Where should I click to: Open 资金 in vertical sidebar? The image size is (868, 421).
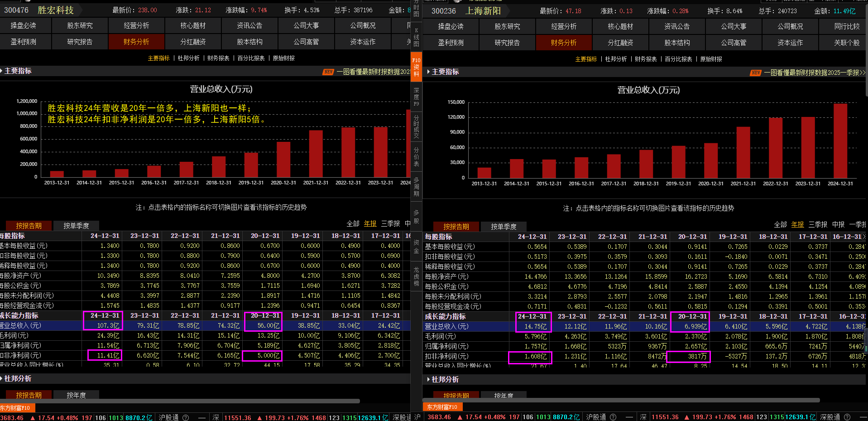point(417,247)
